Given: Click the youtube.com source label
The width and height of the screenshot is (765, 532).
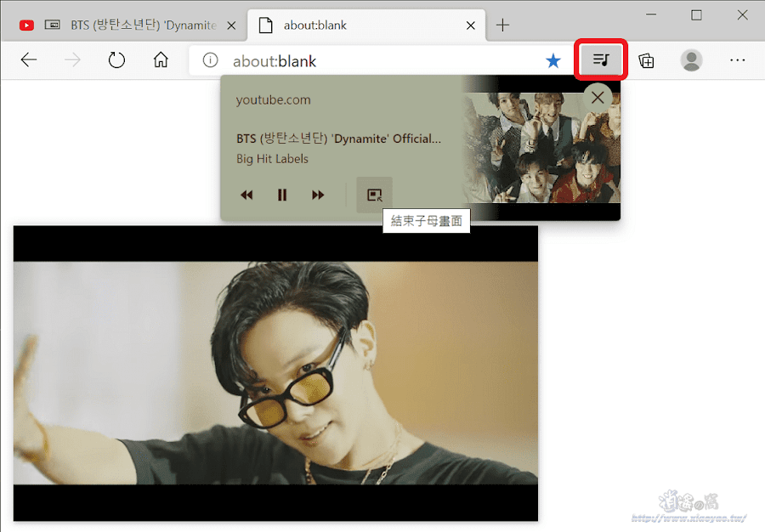Looking at the screenshot, I should pos(273,100).
